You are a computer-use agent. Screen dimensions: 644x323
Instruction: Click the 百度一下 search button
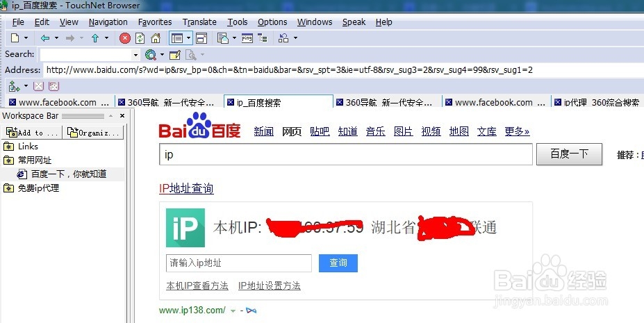pyautogui.click(x=569, y=154)
